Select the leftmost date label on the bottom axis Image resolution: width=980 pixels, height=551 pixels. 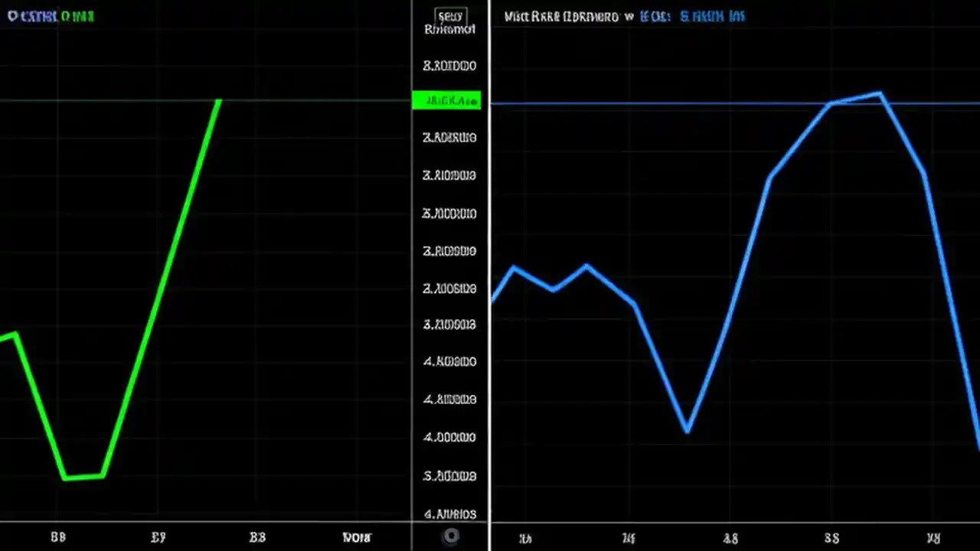tap(58, 536)
